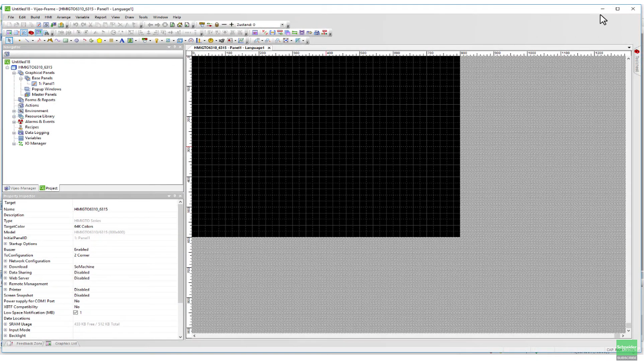Screen dimensions: 644x361
Task: Expand the Resource Library node
Action: 14,116
